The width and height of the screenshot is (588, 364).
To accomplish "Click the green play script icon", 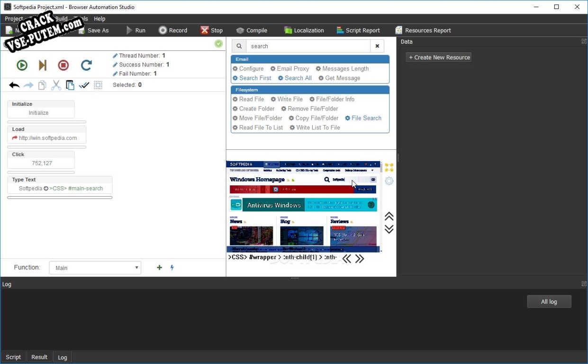I will click(x=22, y=65).
